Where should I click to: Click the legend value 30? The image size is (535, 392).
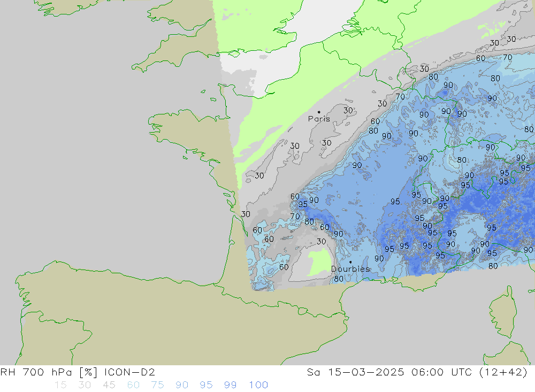coord(85,385)
